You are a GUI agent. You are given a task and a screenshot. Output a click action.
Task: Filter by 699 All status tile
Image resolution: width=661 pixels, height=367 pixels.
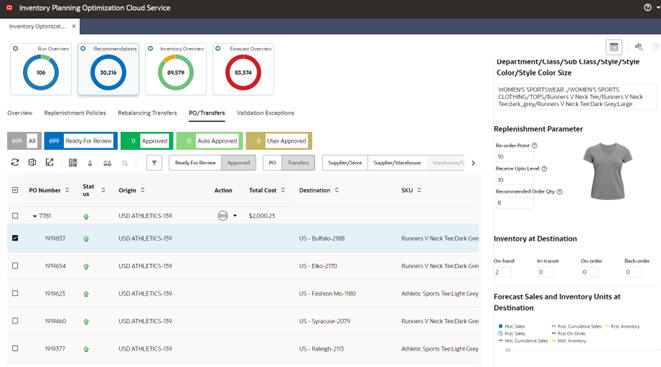coord(24,141)
